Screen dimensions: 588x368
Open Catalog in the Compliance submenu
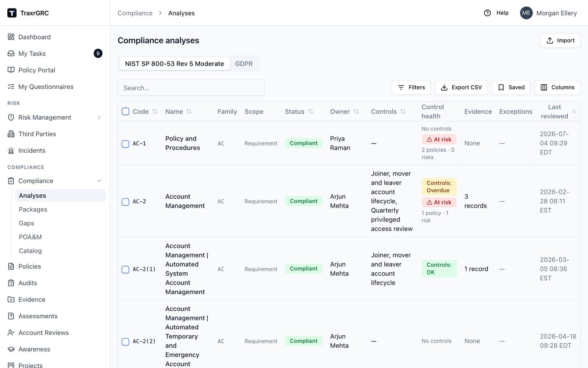click(x=61, y=251)
